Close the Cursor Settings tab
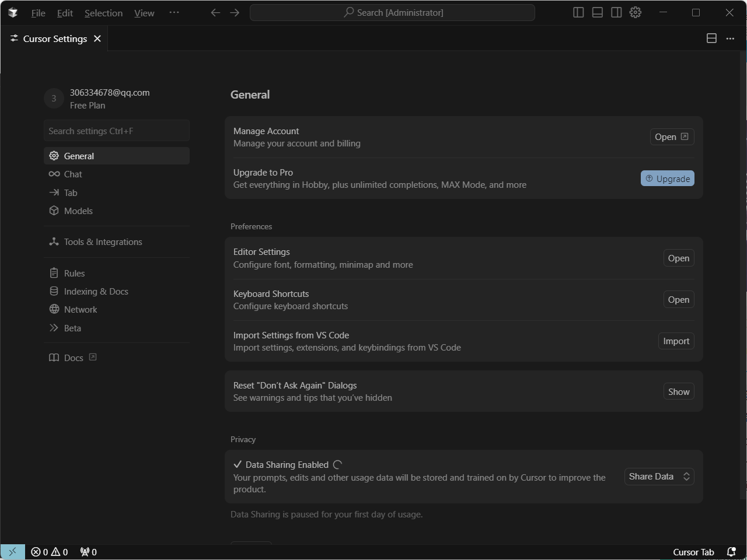 (97, 38)
